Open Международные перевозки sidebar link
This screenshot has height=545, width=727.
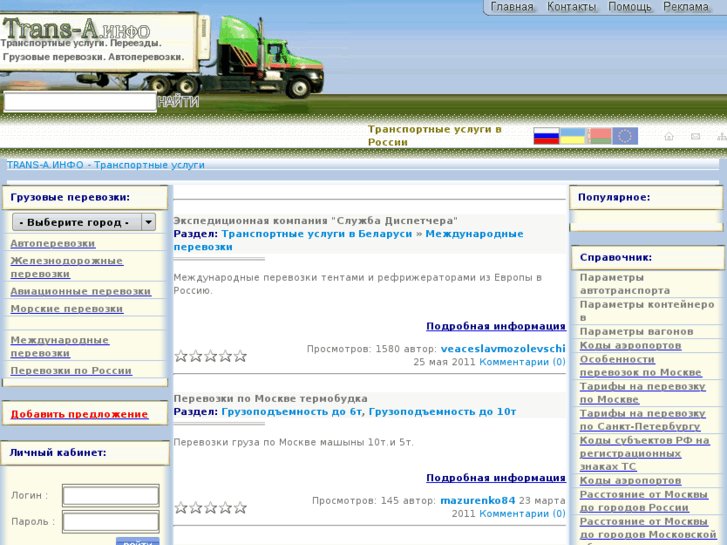click(x=60, y=346)
